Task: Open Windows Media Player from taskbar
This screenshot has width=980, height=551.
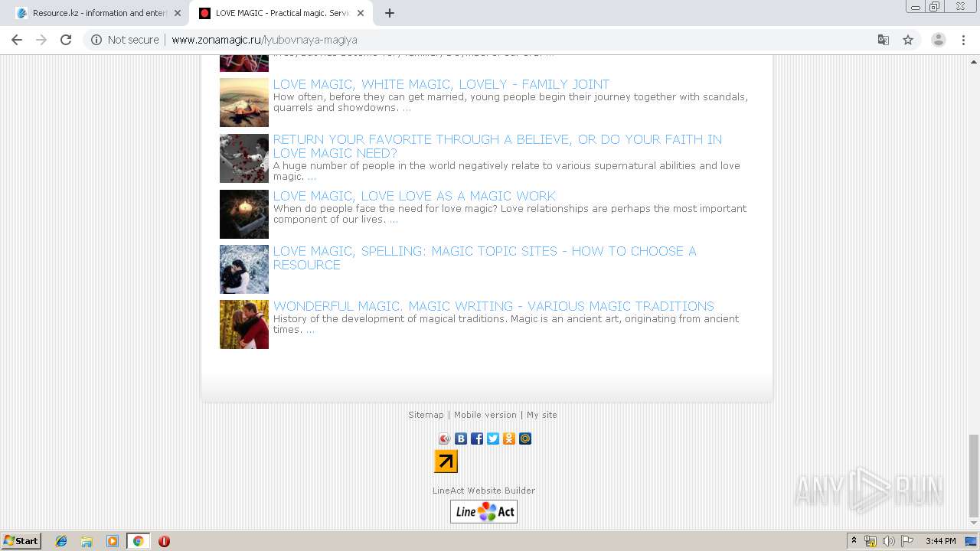Action: (x=113, y=541)
